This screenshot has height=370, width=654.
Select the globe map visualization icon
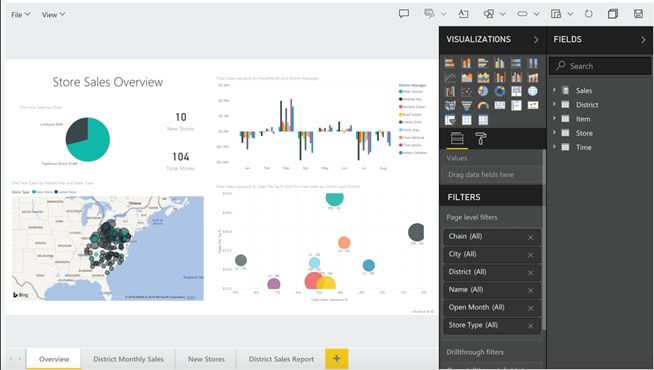[x=533, y=91]
